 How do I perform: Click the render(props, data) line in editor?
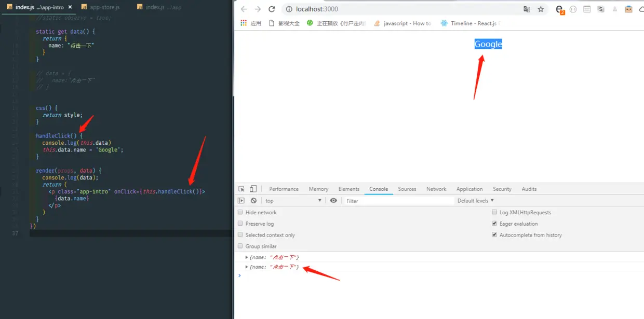tap(69, 171)
